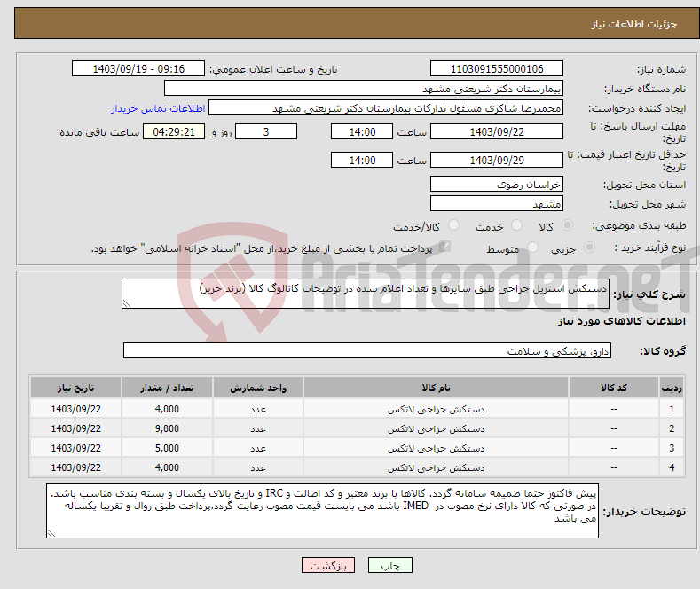Click the item name in row 2
700x589 pixels.
(436, 428)
